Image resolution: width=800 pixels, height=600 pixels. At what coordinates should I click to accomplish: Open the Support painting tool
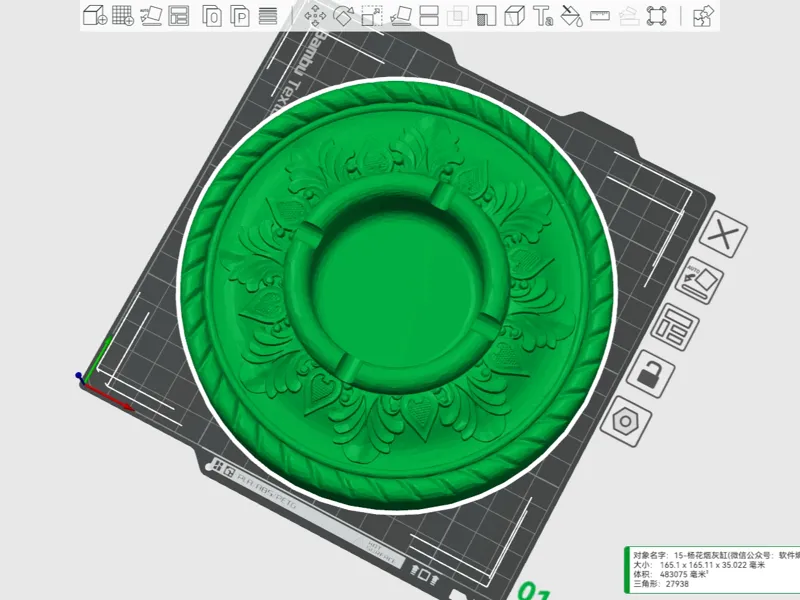click(x=486, y=16)
